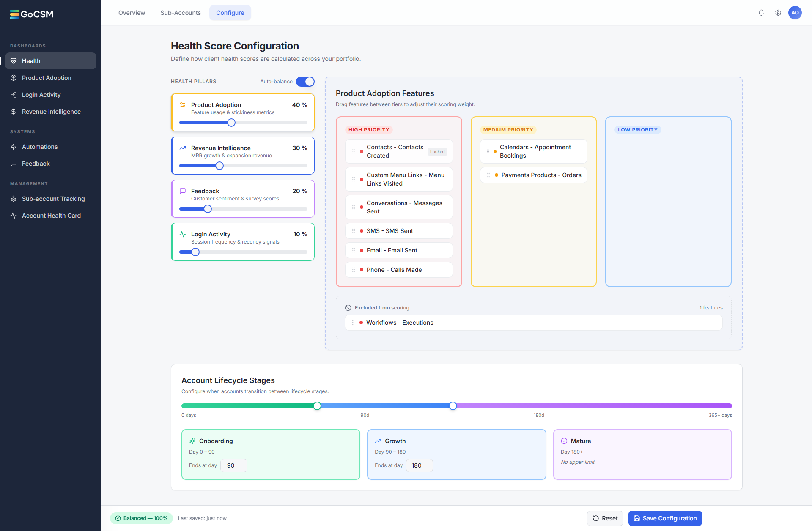Image resolution: width=812 pixels, height=531 pixels.
Task: Click the Onboarding ends at day field
Action: [x=234, y=465]
